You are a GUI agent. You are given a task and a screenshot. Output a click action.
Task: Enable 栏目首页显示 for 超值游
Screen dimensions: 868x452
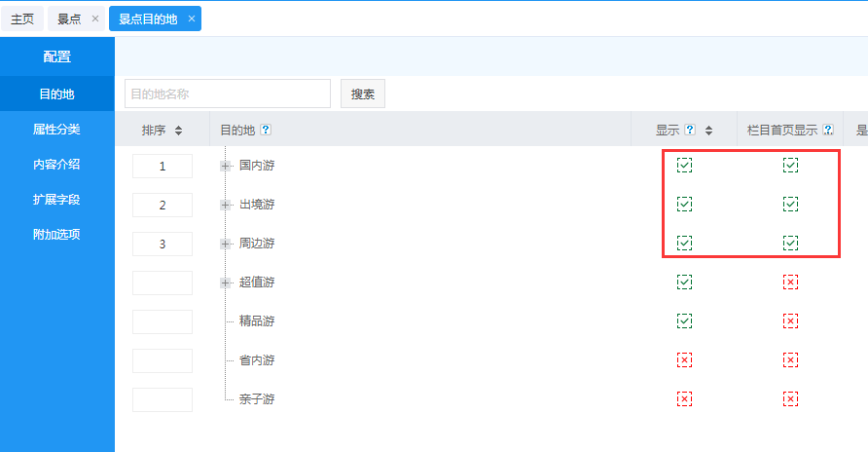pyautogui.click(x=790, y=282)
